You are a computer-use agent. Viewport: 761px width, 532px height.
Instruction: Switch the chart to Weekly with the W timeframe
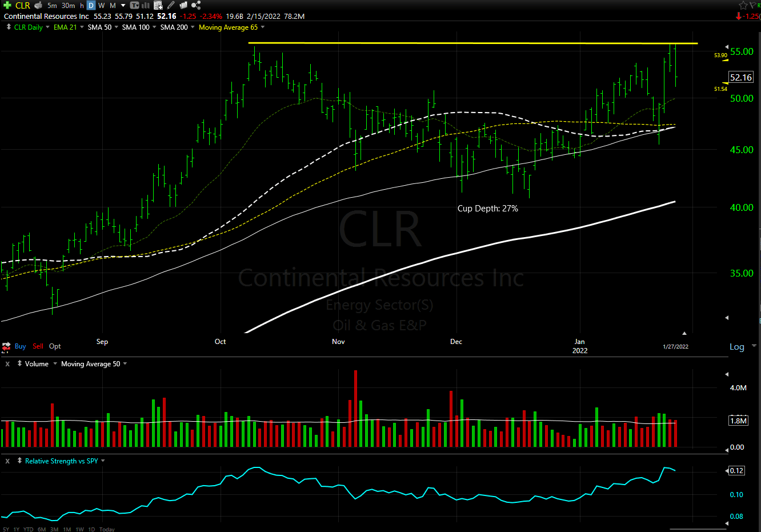(102, 6)
